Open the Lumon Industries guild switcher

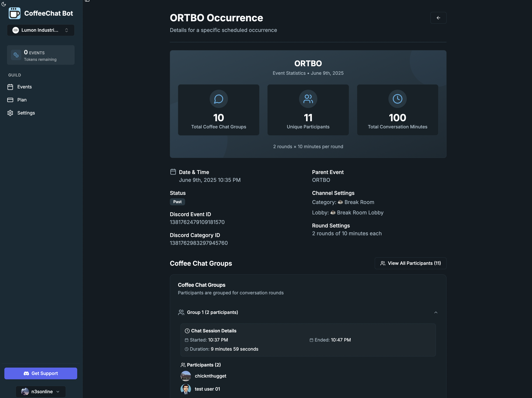point(41,30)
